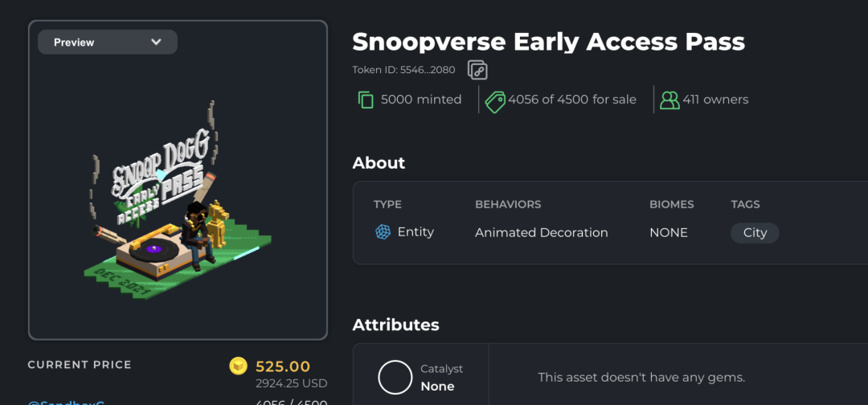868x405 pixels.
Task: Copy the token ID link icon
Action: pyautogui.click(x=477, y=70)
